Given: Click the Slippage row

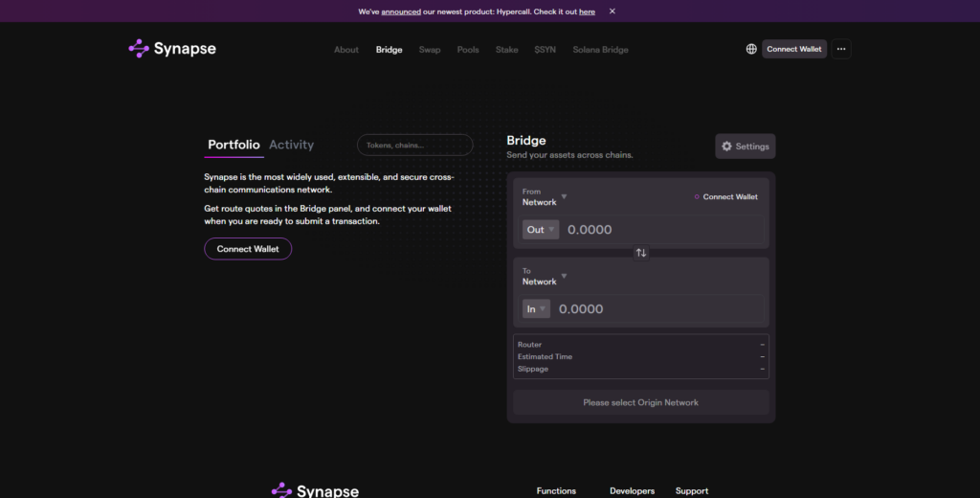Looking at the screenshot, I should point(640,369).
